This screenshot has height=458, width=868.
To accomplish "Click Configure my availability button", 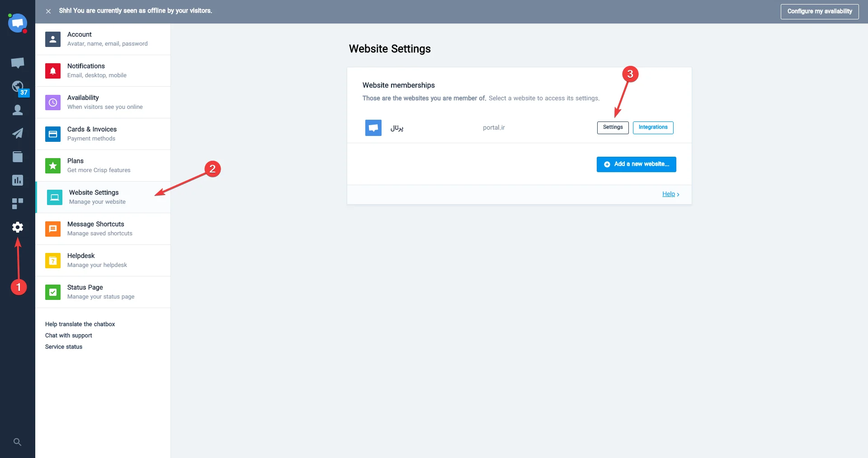I will pos(819,11).
